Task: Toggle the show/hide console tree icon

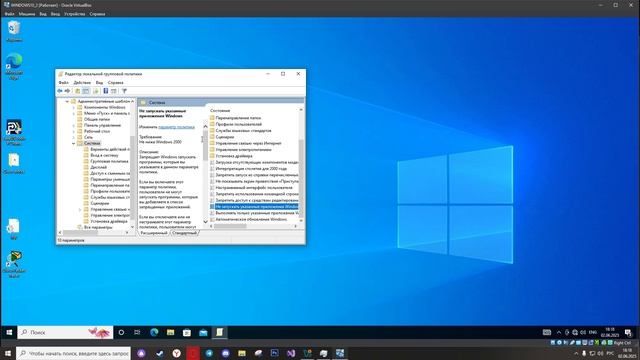Action: pos(86,91)
